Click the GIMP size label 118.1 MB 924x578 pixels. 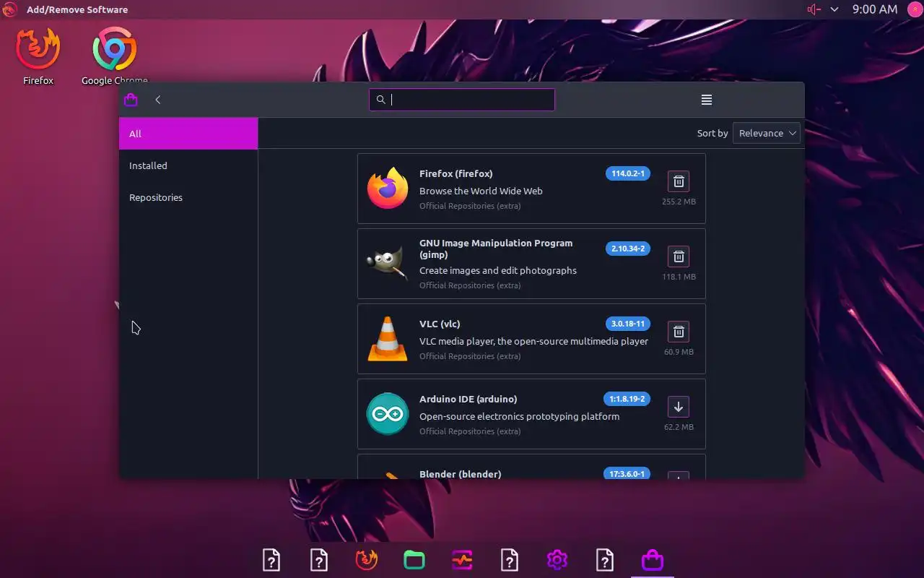[x=679, y=277]
